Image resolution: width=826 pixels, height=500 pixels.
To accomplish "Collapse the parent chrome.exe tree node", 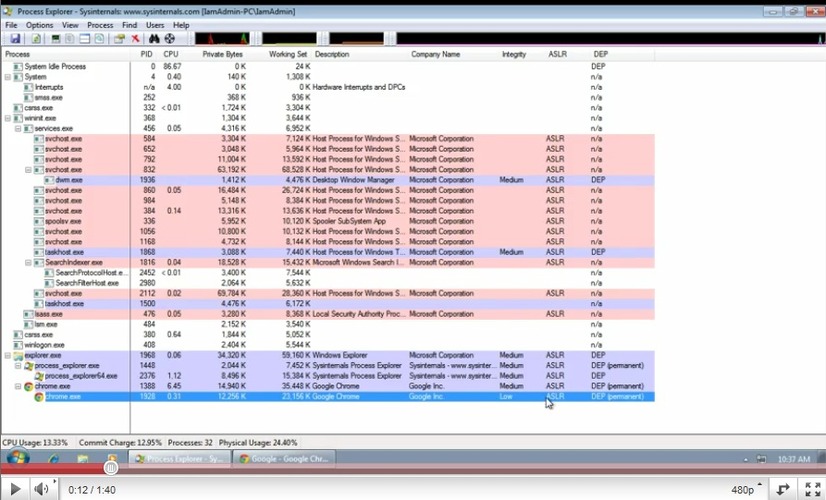I will coord(18,386).
